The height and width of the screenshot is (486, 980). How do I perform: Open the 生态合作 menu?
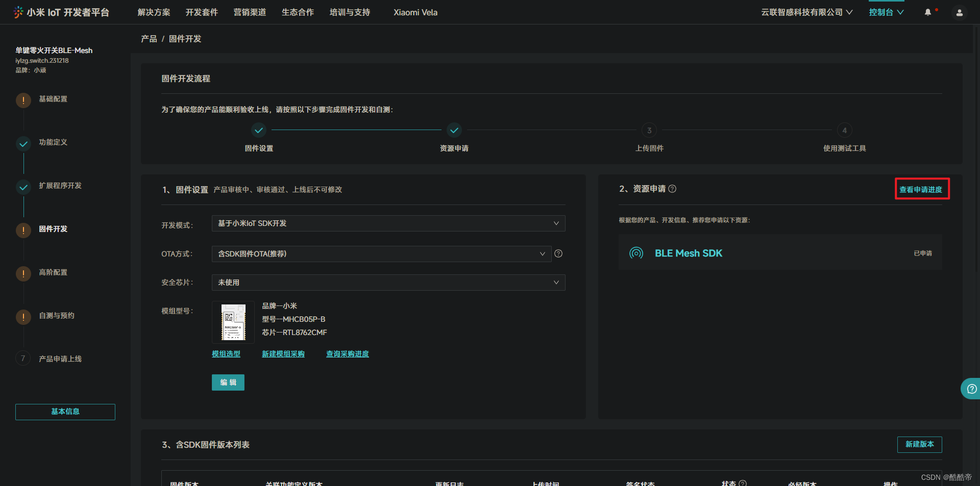click(298, 12)
